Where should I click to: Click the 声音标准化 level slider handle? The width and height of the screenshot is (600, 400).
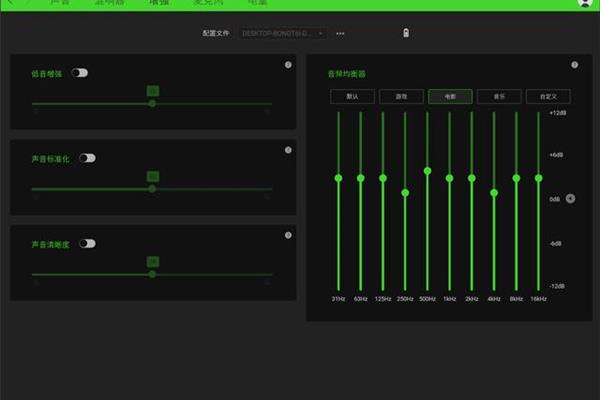click(x=152, y=189)
